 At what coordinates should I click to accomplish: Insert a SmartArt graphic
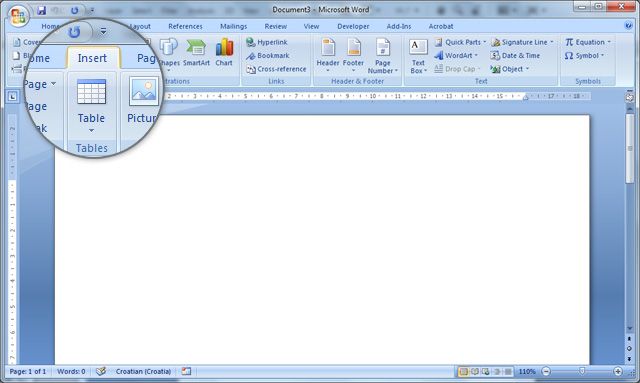pyautogui.click(x=196, y=53)
